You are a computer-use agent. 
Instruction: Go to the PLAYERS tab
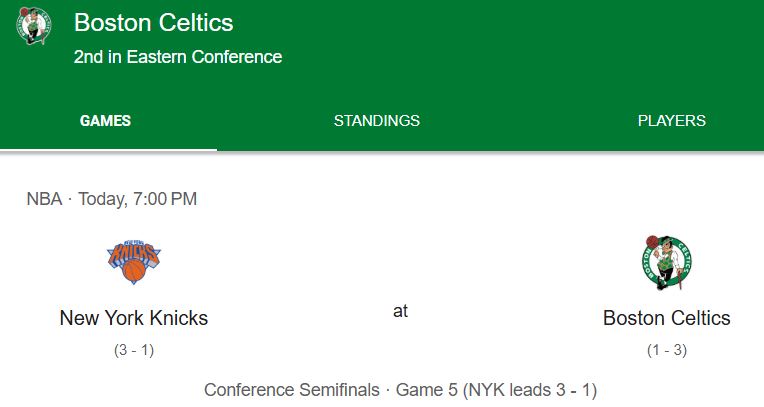(x=671, y=120)
